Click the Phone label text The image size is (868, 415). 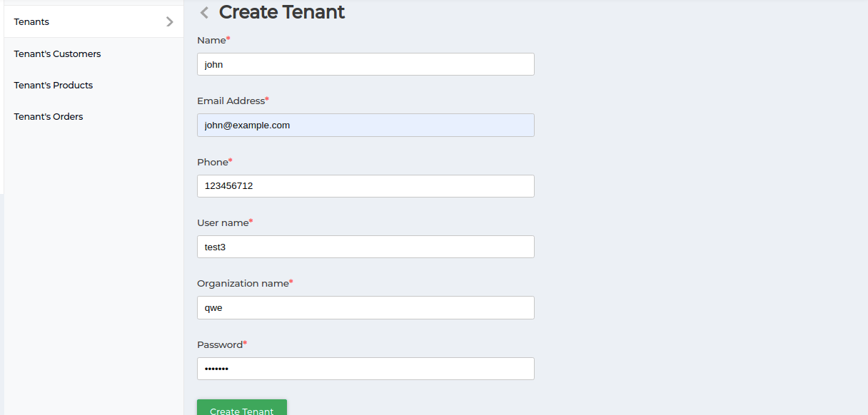pos(213,162)
